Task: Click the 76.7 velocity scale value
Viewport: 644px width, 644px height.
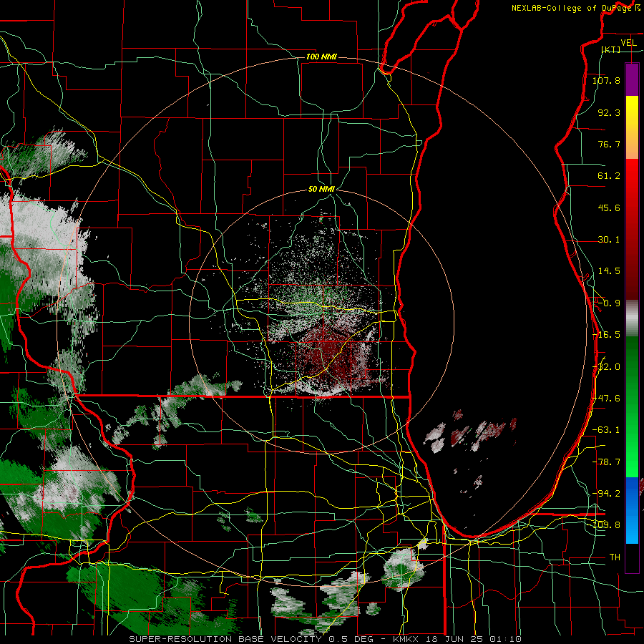Action: [609, 144]
